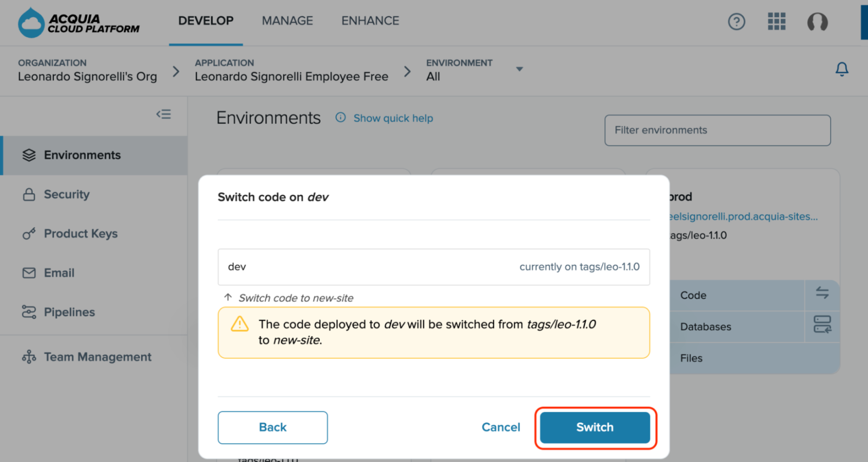Click the Security padlock icon
The width and height of the screenshot is (868, 462).
point(28,194)
